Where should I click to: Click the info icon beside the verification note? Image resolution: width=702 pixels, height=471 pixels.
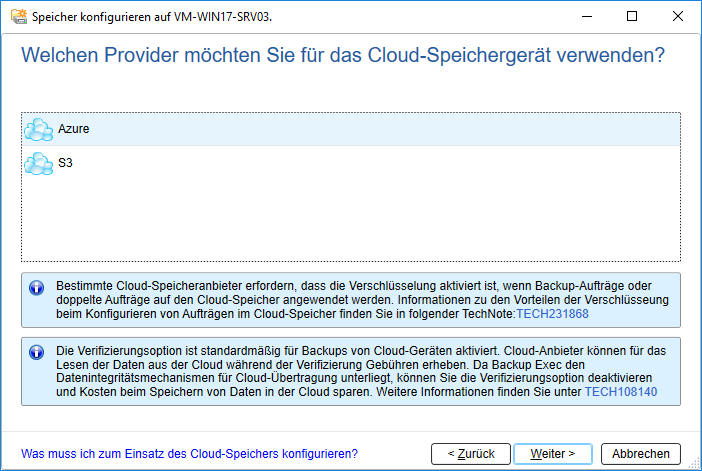36,352
